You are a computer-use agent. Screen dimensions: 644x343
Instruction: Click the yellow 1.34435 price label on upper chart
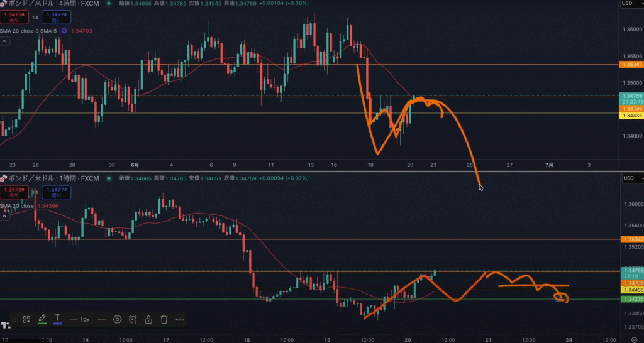pos(631,116)
